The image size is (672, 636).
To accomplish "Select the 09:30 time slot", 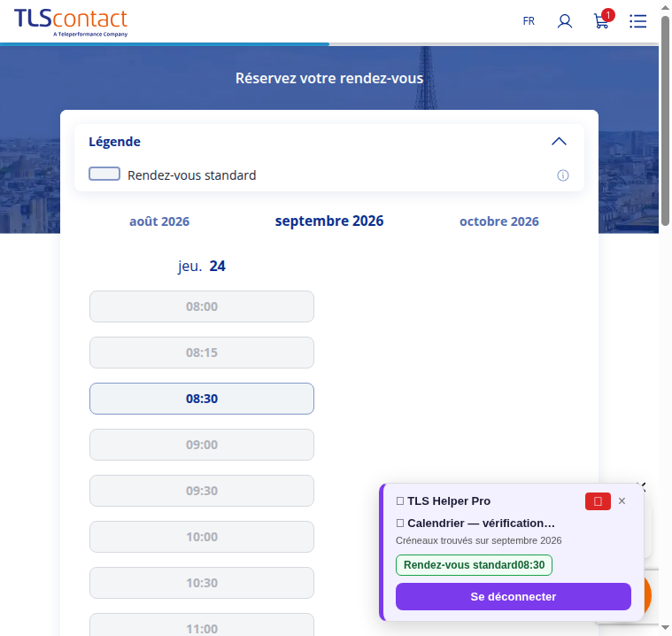I will (202, 491).
